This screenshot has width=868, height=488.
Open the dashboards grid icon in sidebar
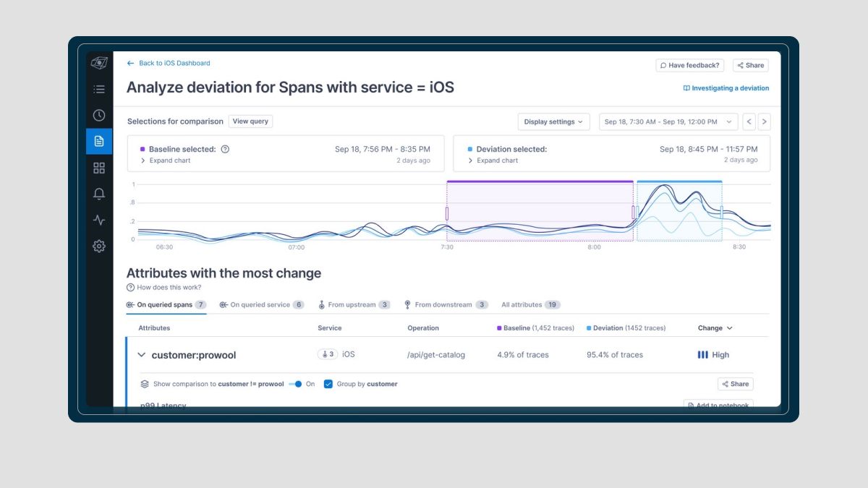[99, 168]
